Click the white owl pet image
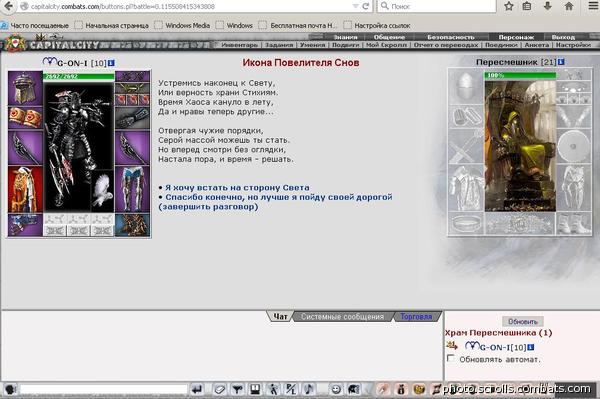600x399 pixels. pyautogui.click(x=103, y=191)
